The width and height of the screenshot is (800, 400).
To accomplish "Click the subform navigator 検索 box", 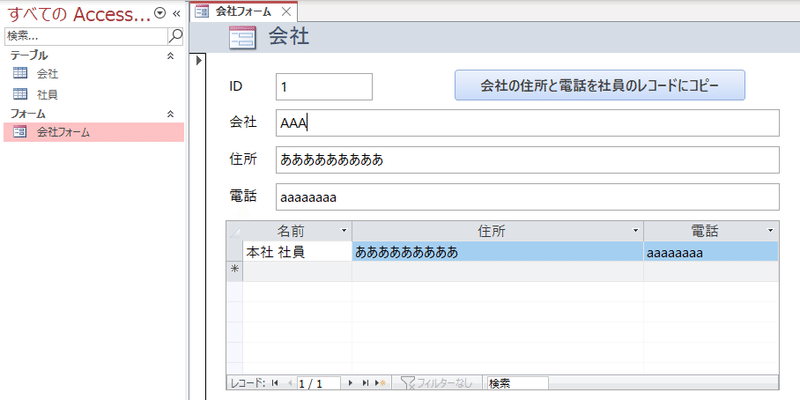I will tap(518, 383).
